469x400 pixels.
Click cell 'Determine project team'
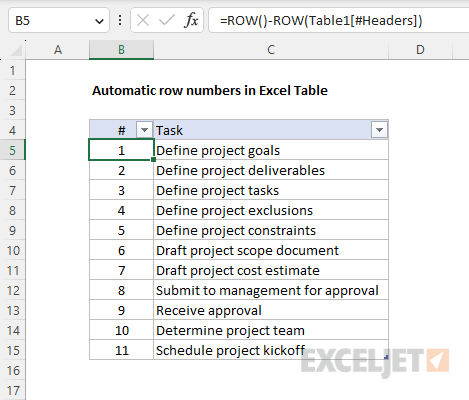coord(271,330)
